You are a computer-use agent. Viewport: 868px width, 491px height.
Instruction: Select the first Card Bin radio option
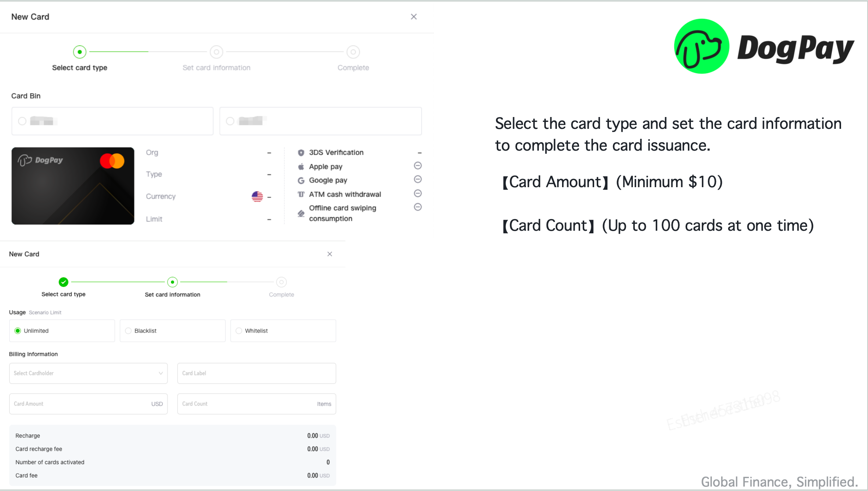pos(22,121)
